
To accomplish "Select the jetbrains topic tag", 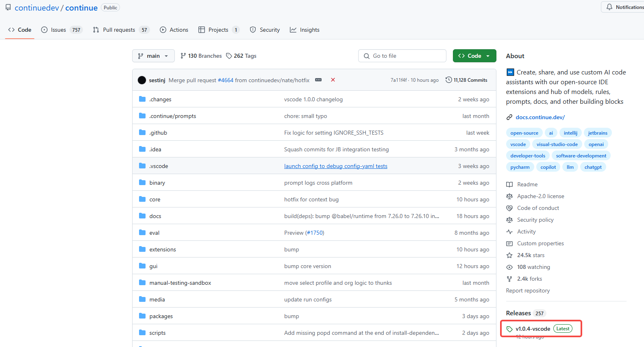I will pyautogui.click(x=598, y=133).
